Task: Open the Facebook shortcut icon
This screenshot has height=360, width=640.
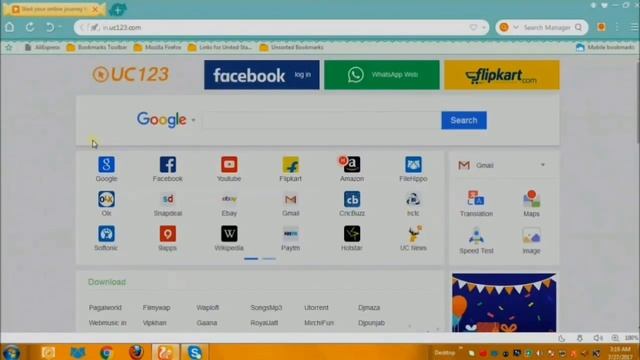Action: click(x=168, y=164)
